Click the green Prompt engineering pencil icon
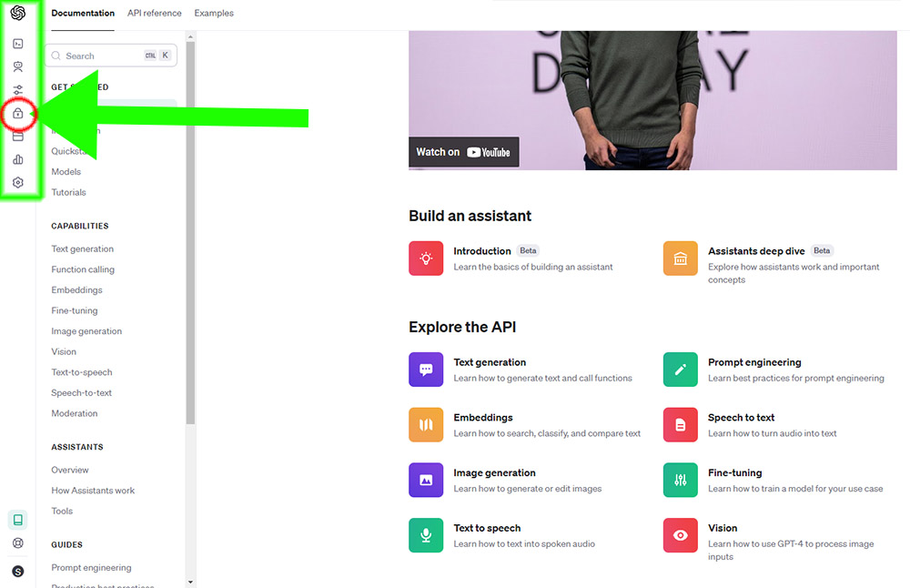Screen dimensions: 910x588 point(680,370)
